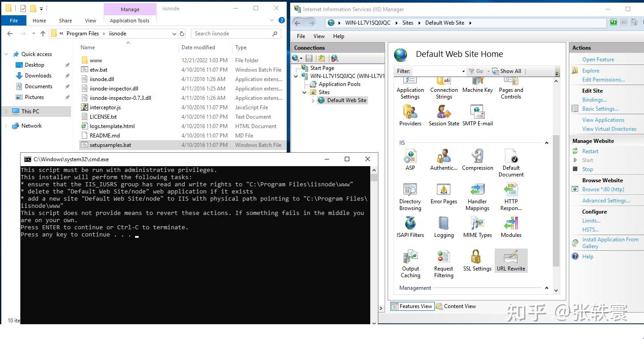Viewport: 644px width, 339px height.
Task: Open the MIME Types feature
Action: (x=477, y=224)
